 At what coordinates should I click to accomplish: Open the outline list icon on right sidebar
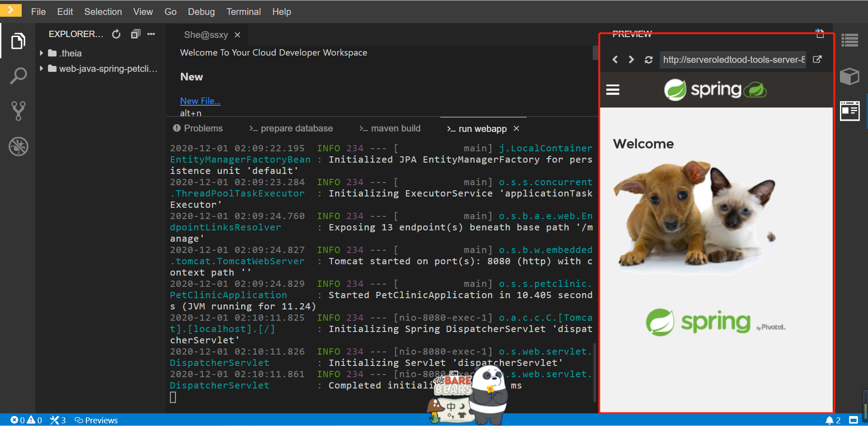pos(850,41)
